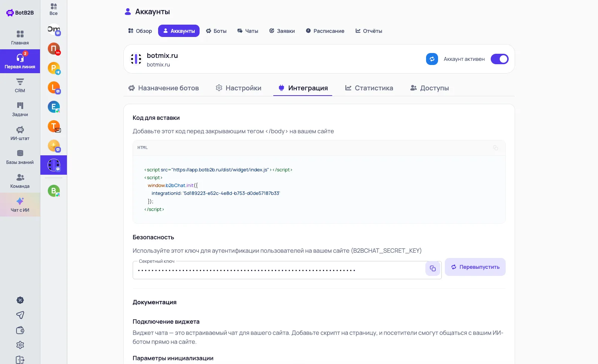Switch to the Заявки tab
This screenshot has width=598, height=364.
pos(282,31)
